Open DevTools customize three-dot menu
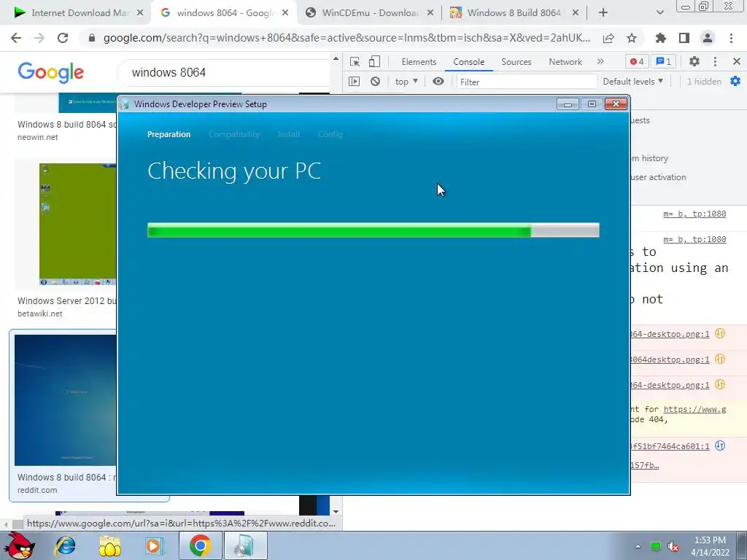Screen dimensions: 747x560 pyautogui.click(x=715, y=61)
